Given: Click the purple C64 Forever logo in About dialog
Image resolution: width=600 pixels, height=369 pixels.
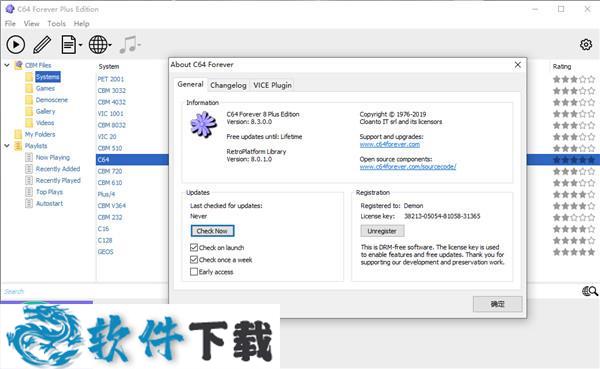Looking at the screenshot, I should pos(203,124).
